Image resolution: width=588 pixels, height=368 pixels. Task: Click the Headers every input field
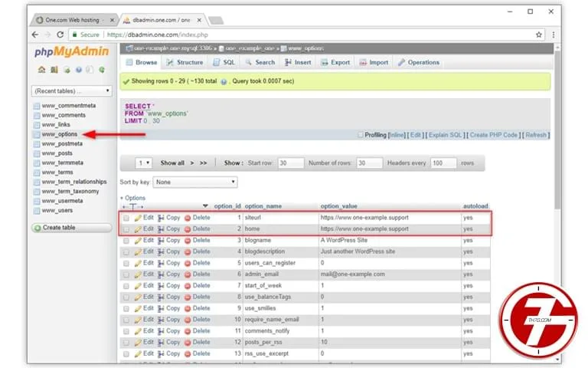click(x=443, y=163)
